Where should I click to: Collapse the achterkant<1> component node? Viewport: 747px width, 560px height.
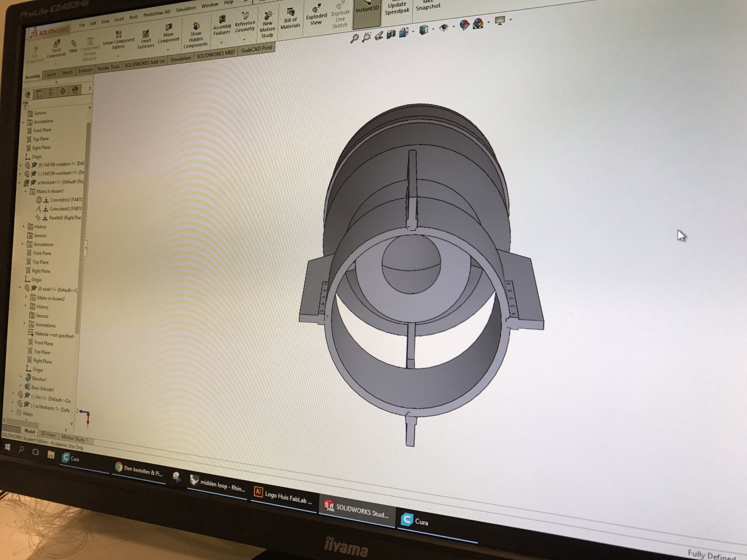(x=20, y=183)
